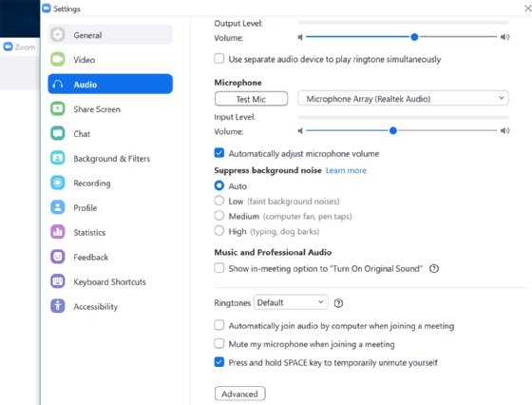532x405 pixels.
Task: Enable separate audio device for ringtone
Action: coord(219,59)
